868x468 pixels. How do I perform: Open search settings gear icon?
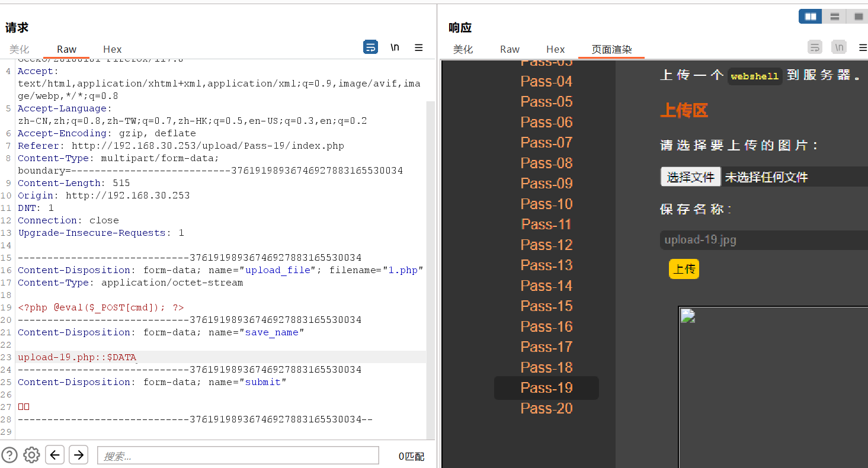(31, 455)
